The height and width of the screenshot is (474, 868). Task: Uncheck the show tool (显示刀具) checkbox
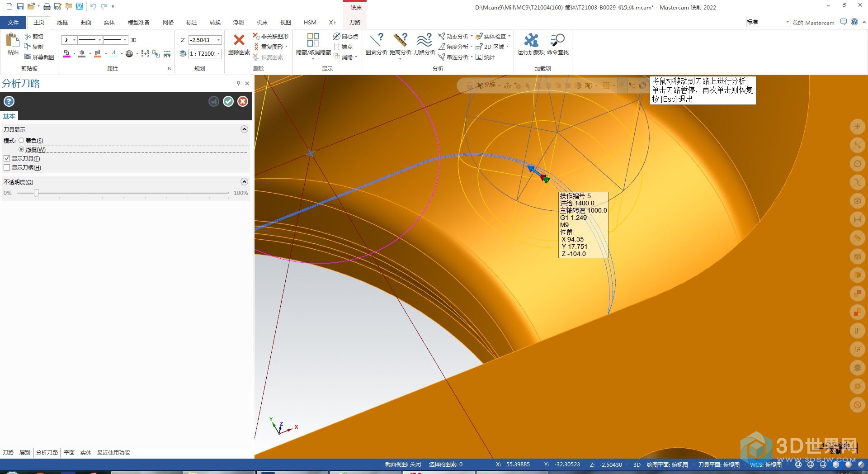tap(7, 158)
